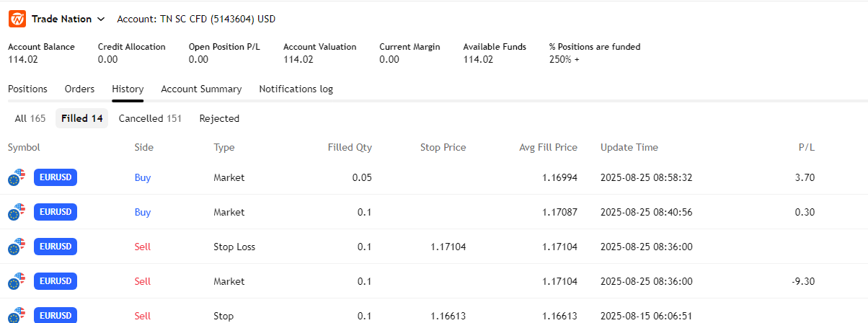Filter history by All 165 orders
This screenshot has height=323, width=868.
click(x=30, y=118)
